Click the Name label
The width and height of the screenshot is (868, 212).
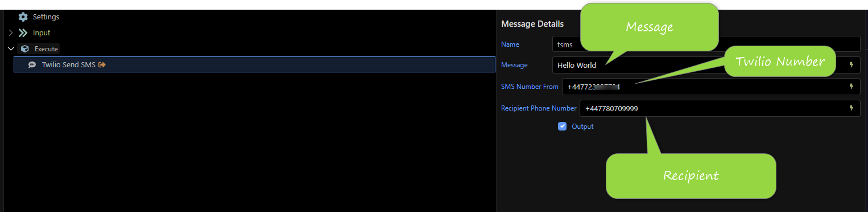tap(510, 44)
